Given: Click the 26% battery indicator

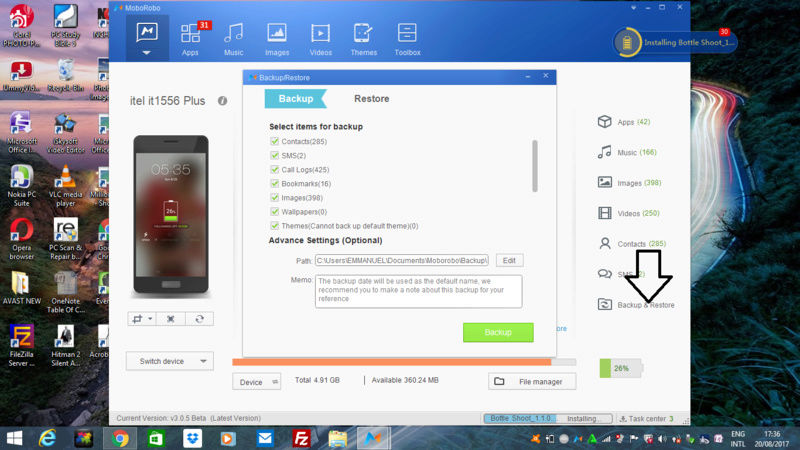Looking at the screenshot, I should 620,368.
